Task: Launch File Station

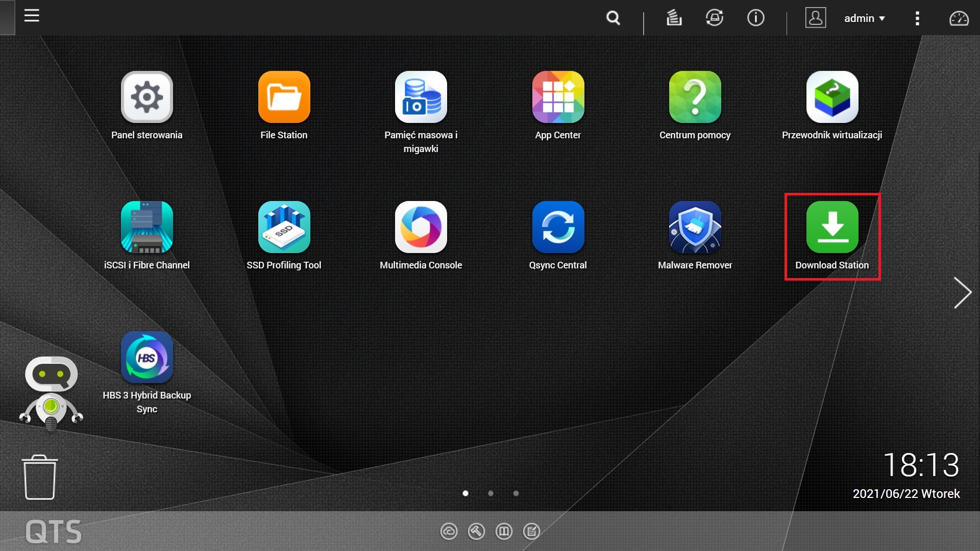Action: point(284,97)
